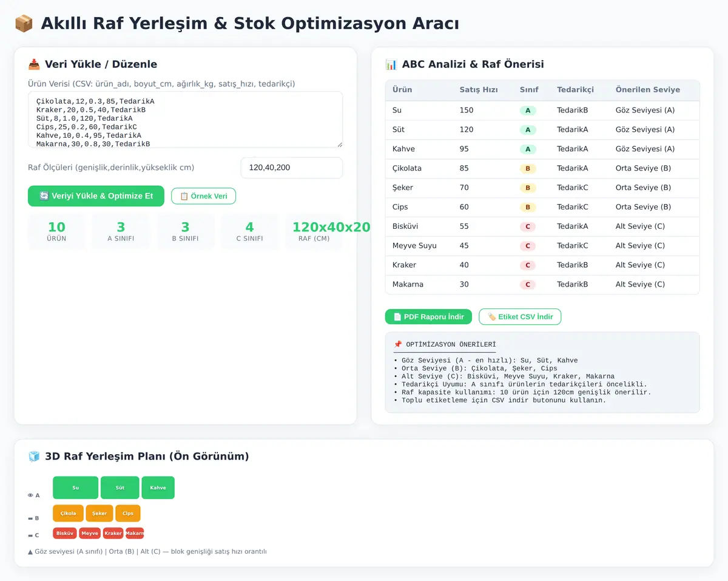This screenshot has height=581, width=728.
Task: Click Göz Seviyesi (A) in Kahve row
Action: 645,149
